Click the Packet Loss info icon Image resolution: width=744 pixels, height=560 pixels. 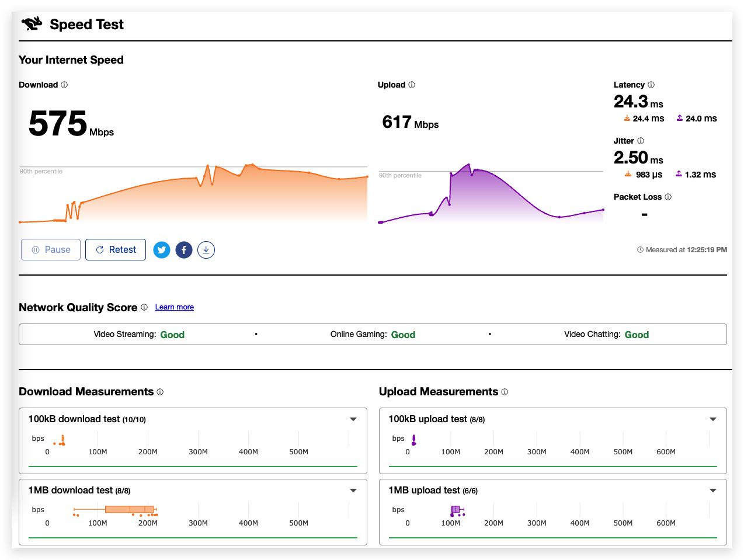tap(668, 197)
